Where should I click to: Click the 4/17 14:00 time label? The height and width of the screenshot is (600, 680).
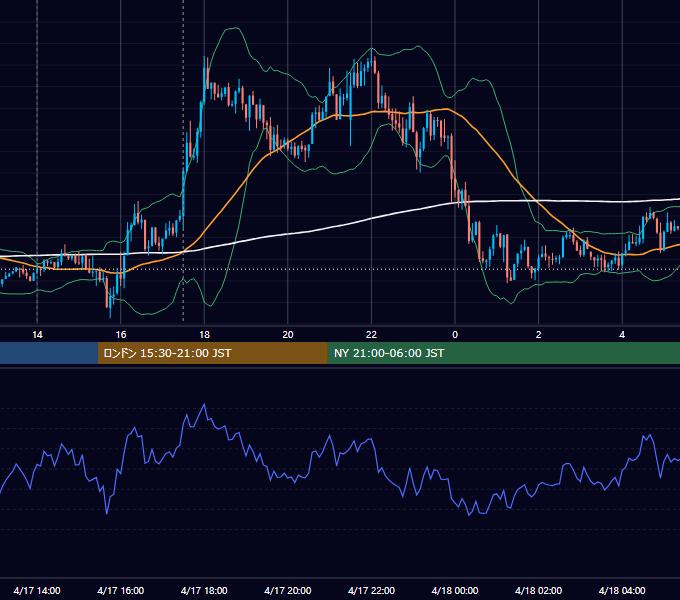(37, 590)
